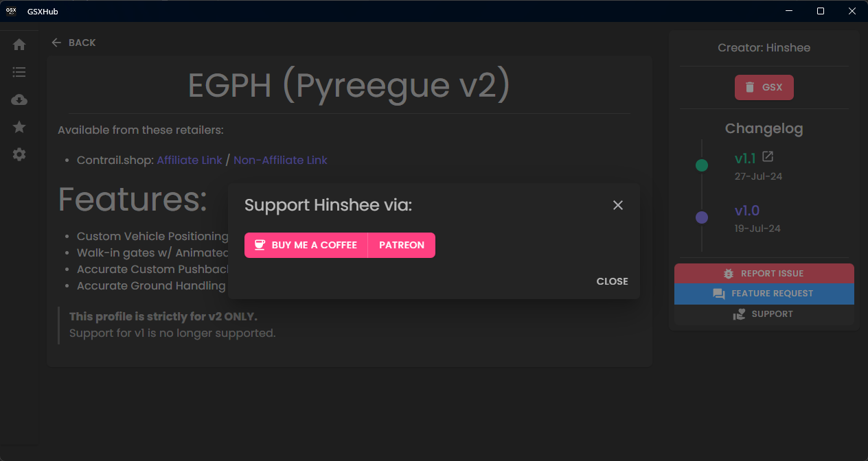Viewport: 868px width, 461px height.
Task: Click 'Support Hinshee via:' dialog title
Action: point(328,205)
